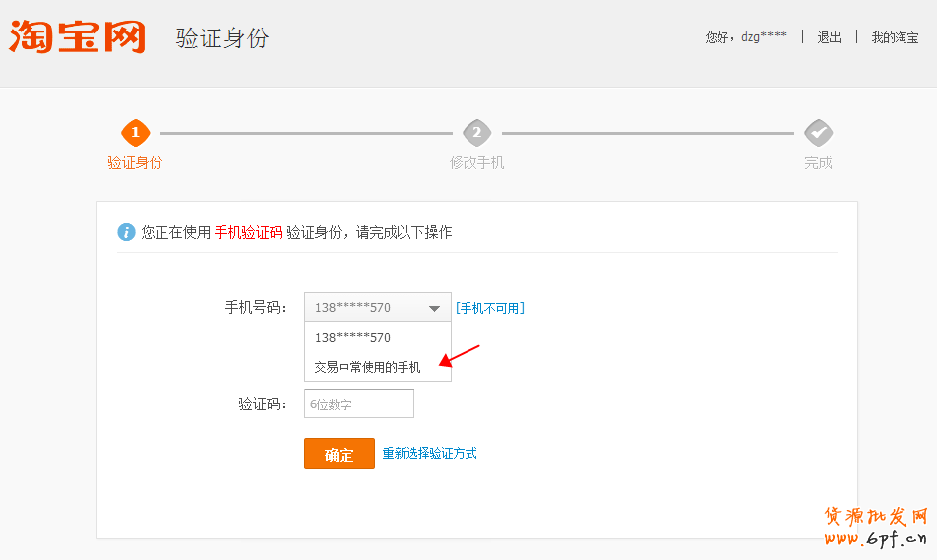Click the [手机不可用] link
This screenshot has height=560, width=937.
(x=489, y=308)
